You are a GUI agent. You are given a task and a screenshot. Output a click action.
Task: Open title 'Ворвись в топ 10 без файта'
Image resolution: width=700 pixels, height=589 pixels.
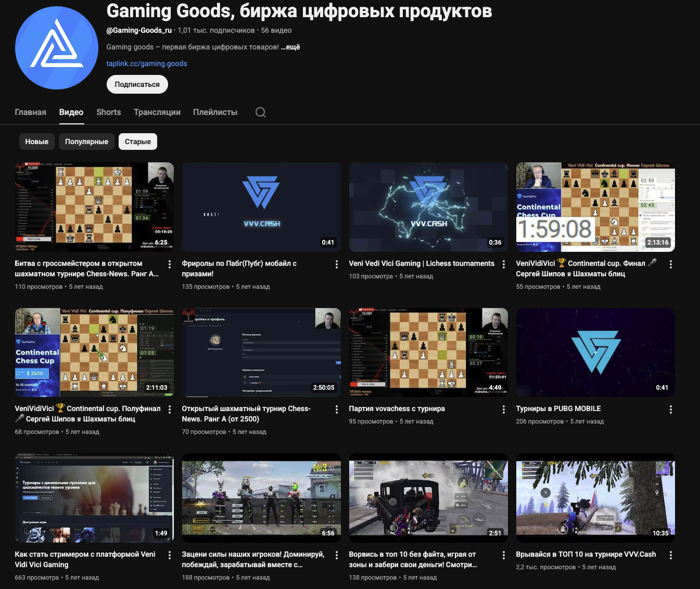[x=413, y=559]
